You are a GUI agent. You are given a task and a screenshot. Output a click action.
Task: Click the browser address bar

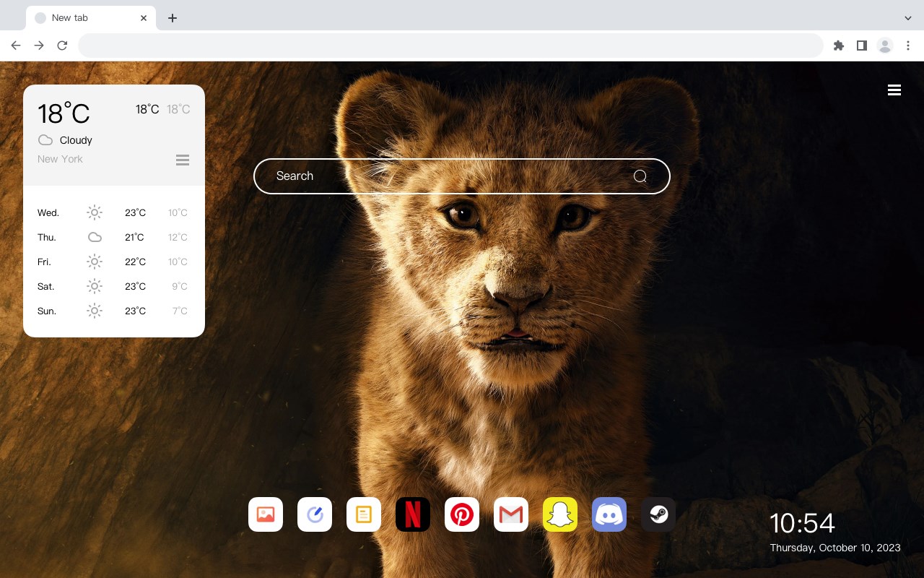pyautogui.click(x=450, y=46)
